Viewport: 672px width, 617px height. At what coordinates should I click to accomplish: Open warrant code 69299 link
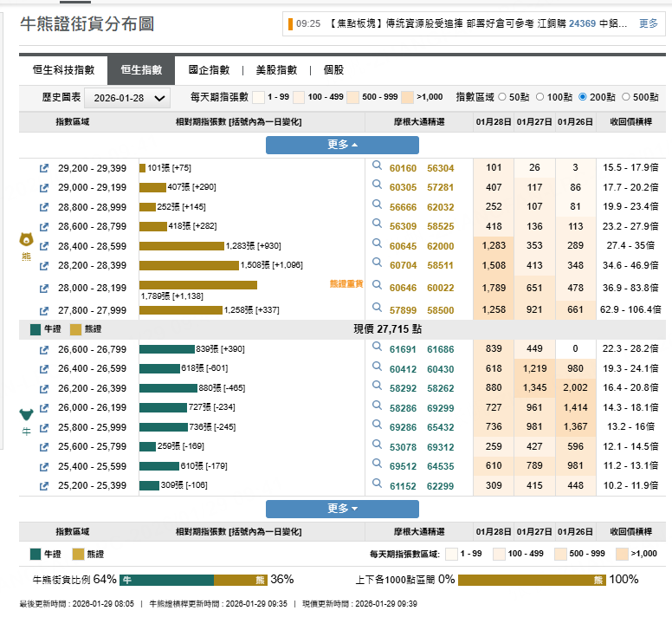440,409
